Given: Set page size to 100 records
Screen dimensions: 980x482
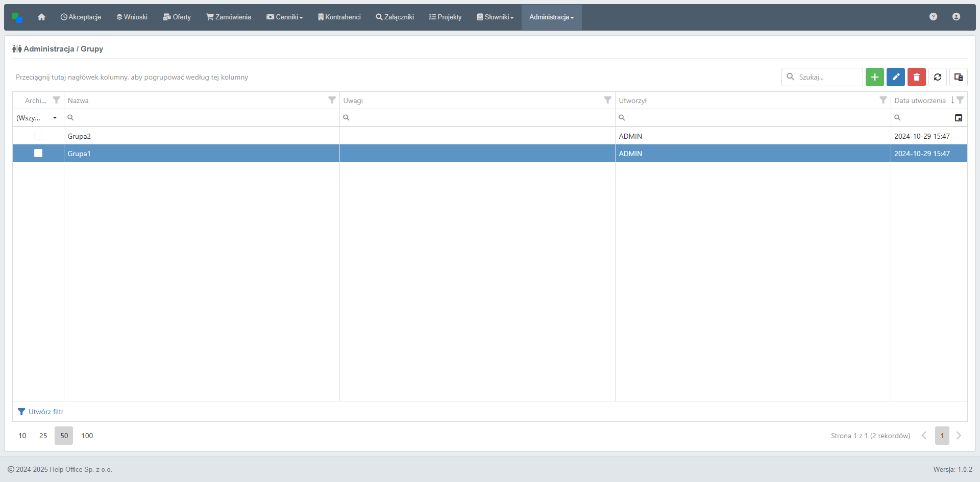Looking at the screenshot, I should pos(87,436).
